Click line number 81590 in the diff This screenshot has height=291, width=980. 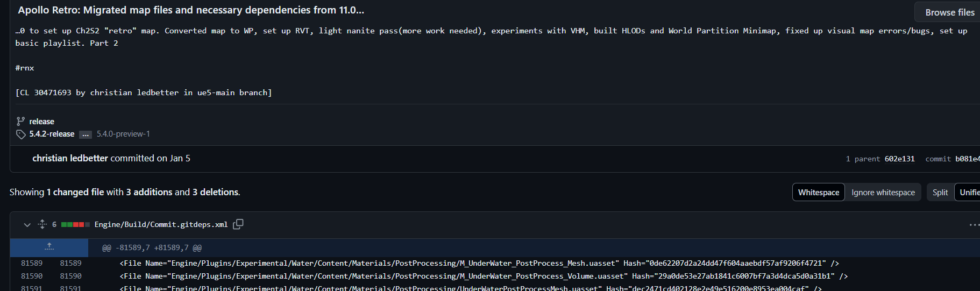tap(32, 276)
